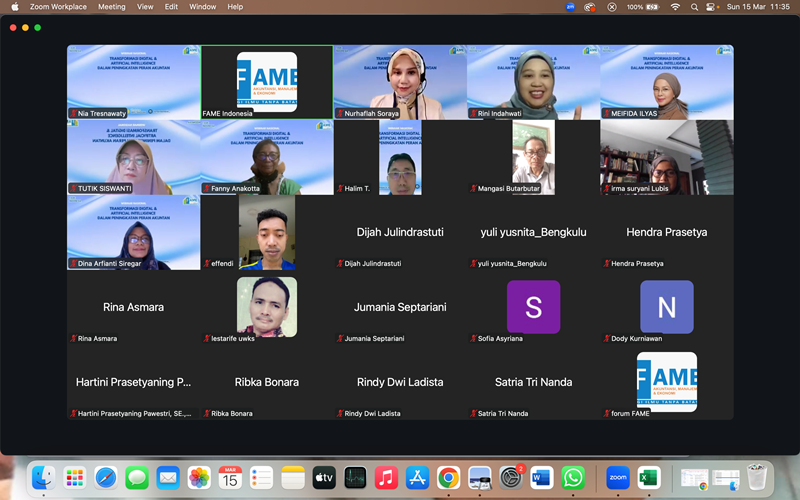
Task: Open the View menu
Action: (145, 7)
